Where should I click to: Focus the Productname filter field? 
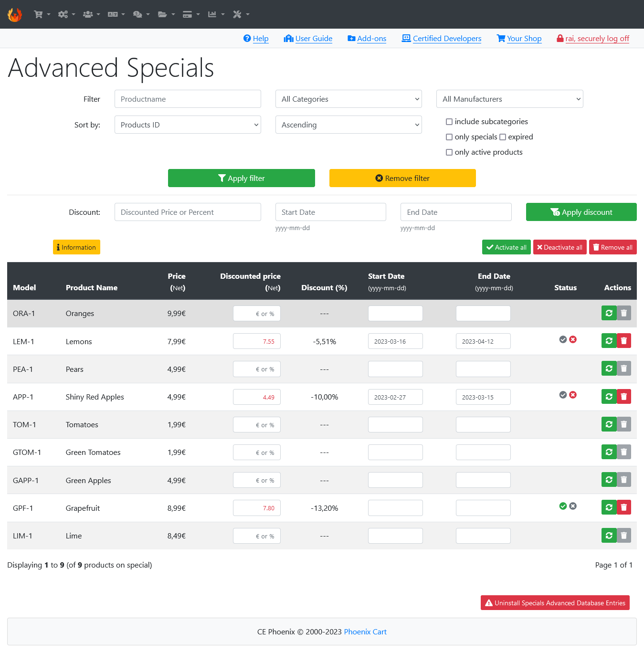pyautogui.click(x=188, y=99)
